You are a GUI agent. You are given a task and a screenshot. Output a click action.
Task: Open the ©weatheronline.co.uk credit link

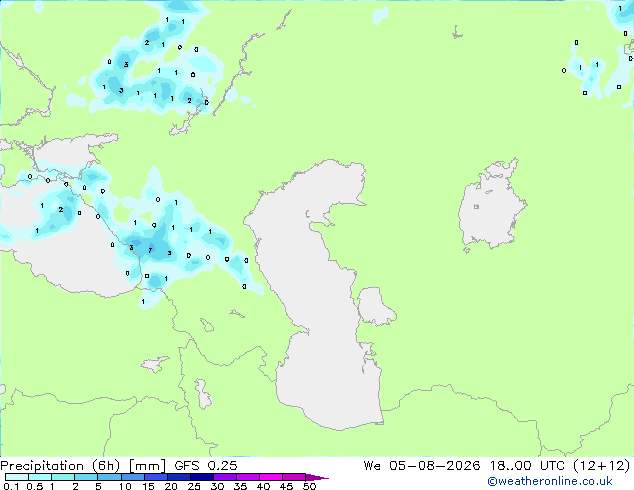tap(550, 481)
